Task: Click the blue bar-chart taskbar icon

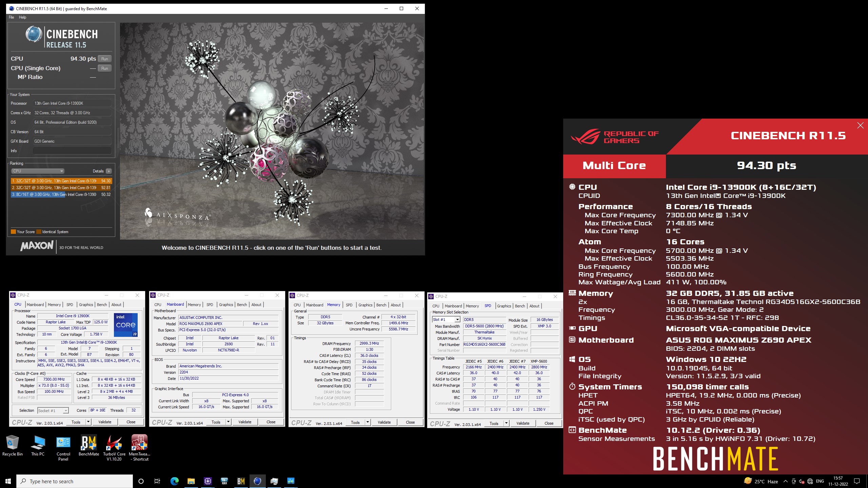Action: [x=291, y=481]
